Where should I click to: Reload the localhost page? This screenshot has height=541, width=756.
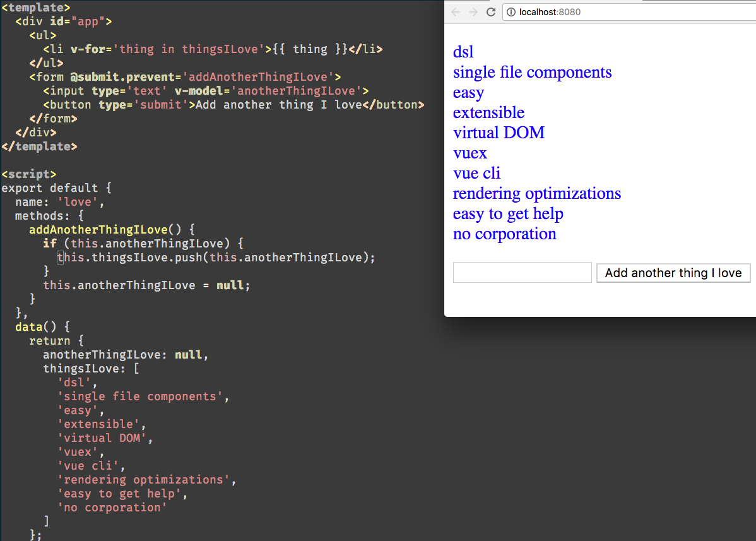pos(491,12)
